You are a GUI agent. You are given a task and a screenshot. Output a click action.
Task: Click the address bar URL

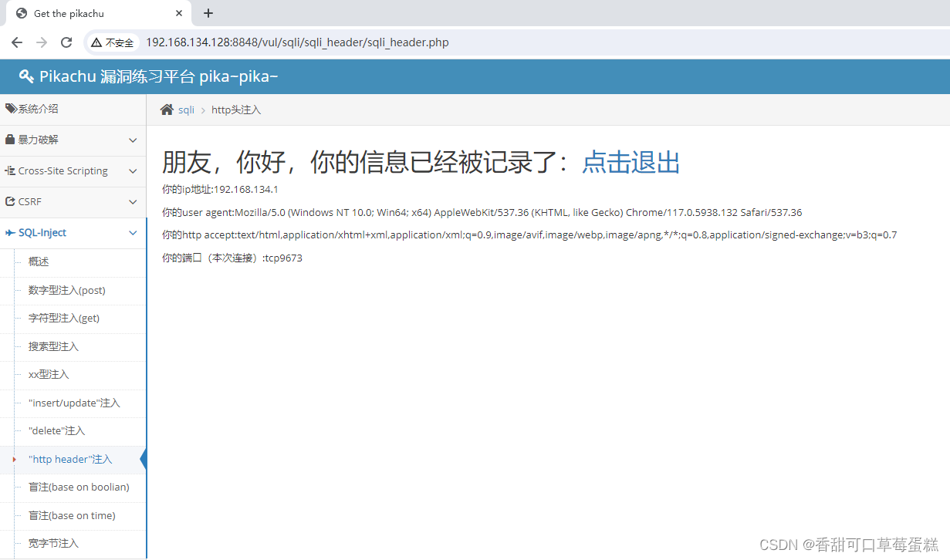pyautogui.click(x=297, y=42)
